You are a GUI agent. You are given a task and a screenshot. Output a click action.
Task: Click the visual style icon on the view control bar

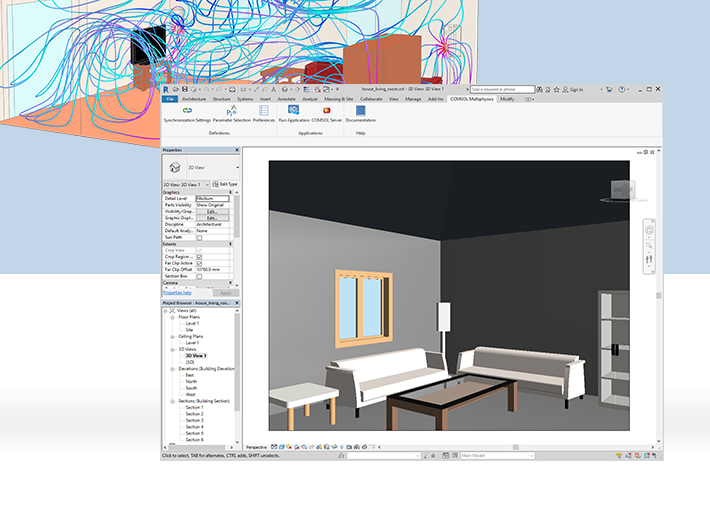pyautogui.click(x=281, y=447)
